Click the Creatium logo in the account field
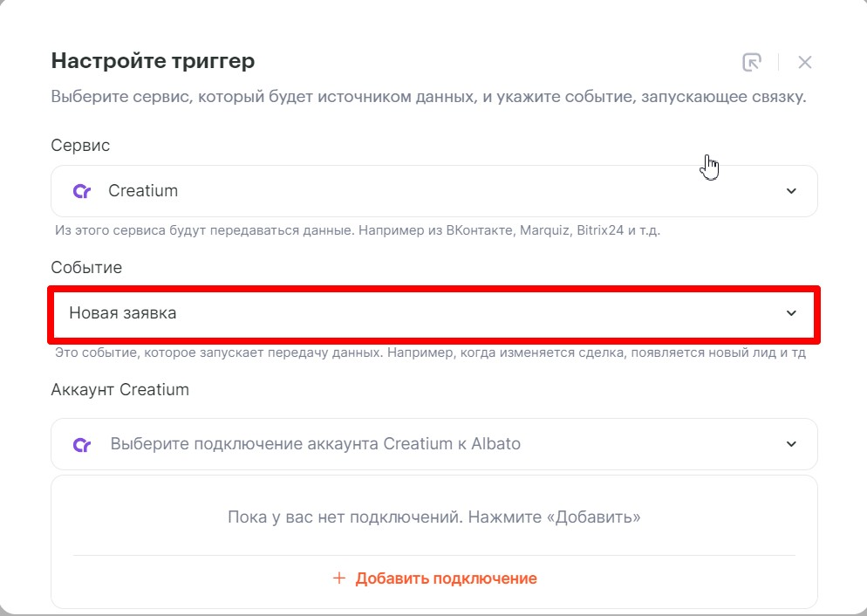The image size is (867, 616). (x=82, y=445)
